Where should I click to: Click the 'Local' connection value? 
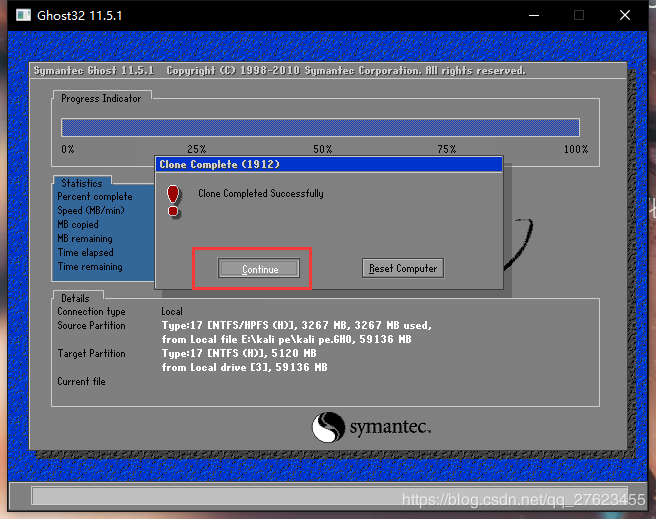click(172, 312)
